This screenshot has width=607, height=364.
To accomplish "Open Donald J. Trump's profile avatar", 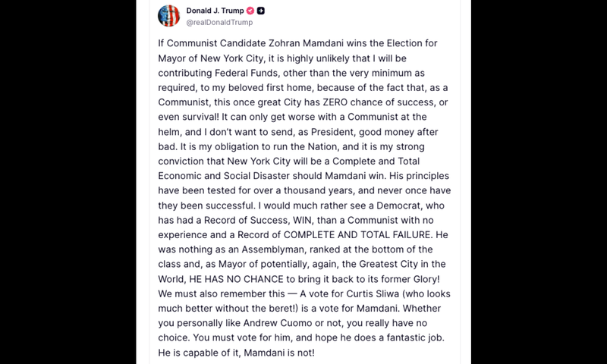I will click(168, 15).
